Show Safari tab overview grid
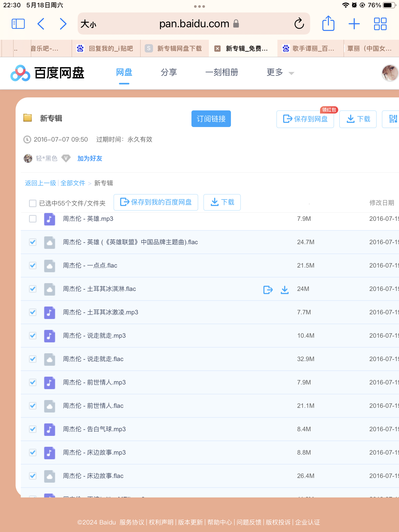The width and height of the screenshot is (399, 532). coord(380,24)
